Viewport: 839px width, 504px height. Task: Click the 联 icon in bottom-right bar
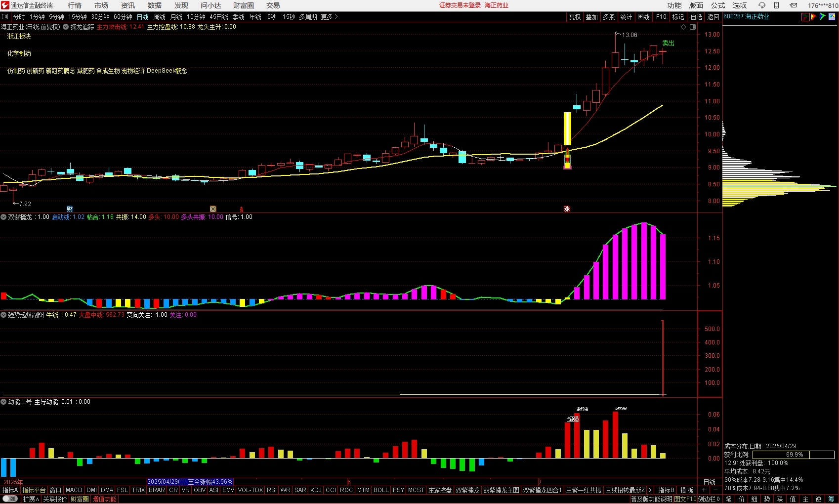(780, 499)
